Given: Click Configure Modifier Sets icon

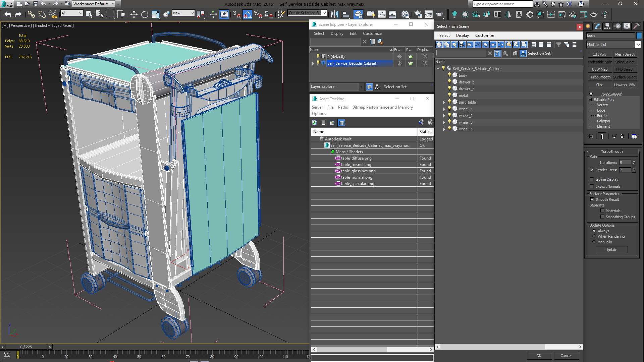Looking at the screenshot, I should [634, 136].
